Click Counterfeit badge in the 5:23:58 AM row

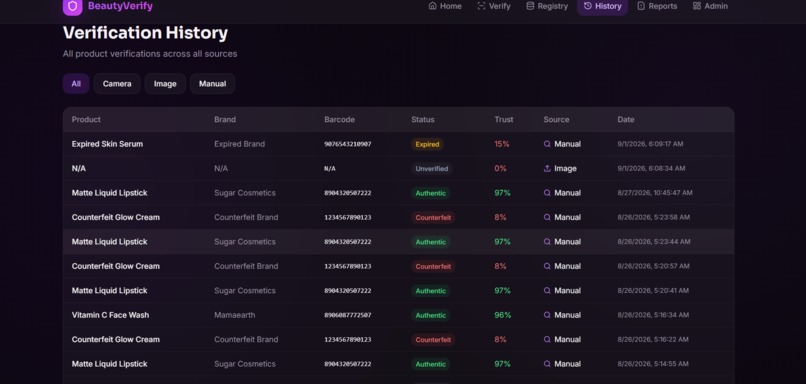[433, 217]
